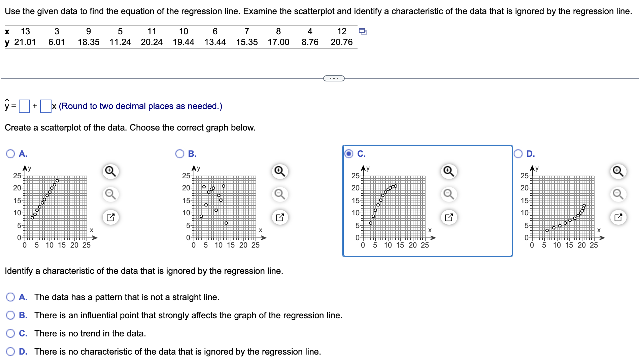Expand the ellipsis divider control
This screenshot has height=364, width=639.
[334, 78]
